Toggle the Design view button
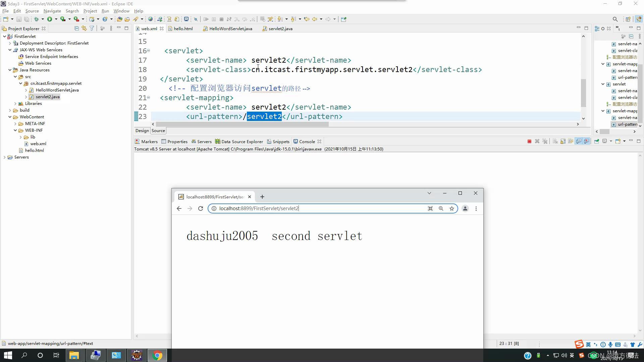644x362 pixels. coord(142,130)
